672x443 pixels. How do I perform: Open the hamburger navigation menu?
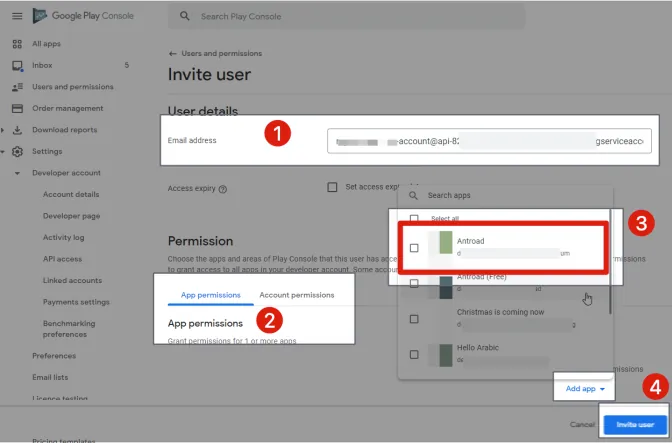(16, 16)
